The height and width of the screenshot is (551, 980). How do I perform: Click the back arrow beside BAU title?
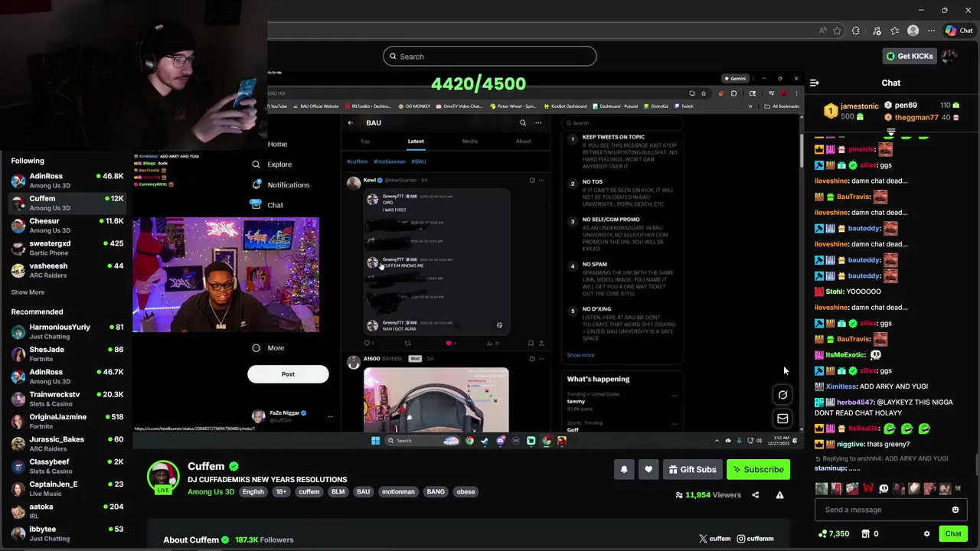[x=351, y=122]
